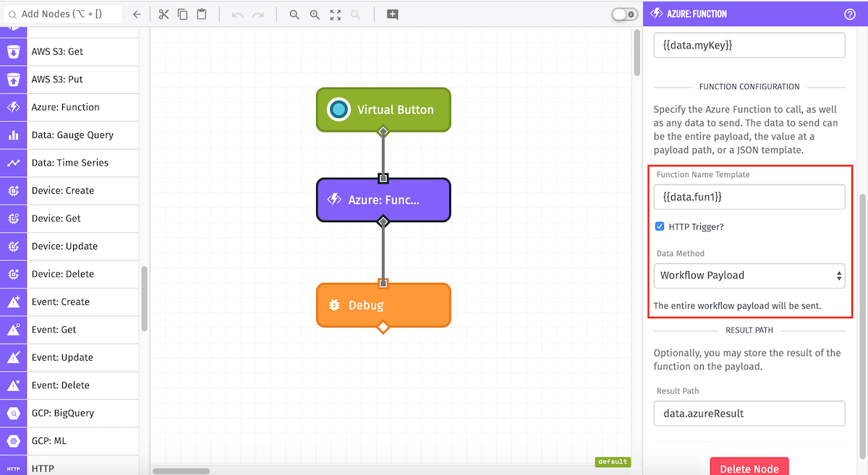The height and width of the screenshot is (475, 868).
Task: Select the Event: Delete node
Action: (x=69, y=385)
